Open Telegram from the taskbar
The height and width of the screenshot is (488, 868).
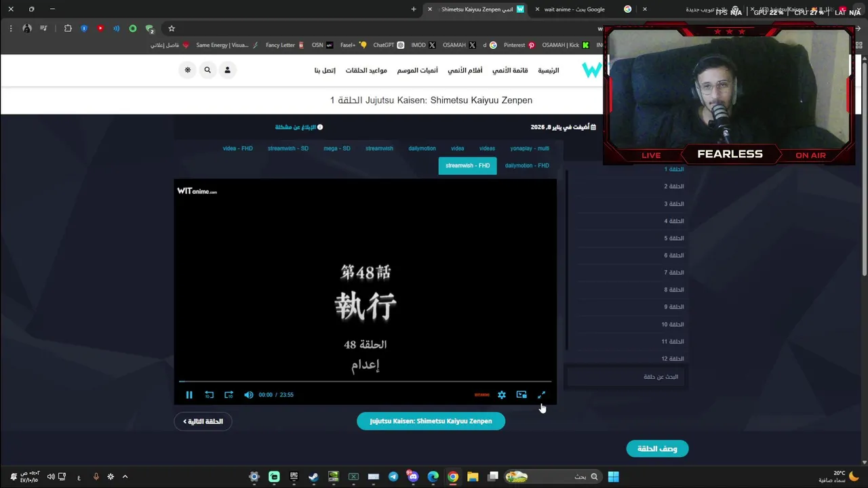coord(393,476)
